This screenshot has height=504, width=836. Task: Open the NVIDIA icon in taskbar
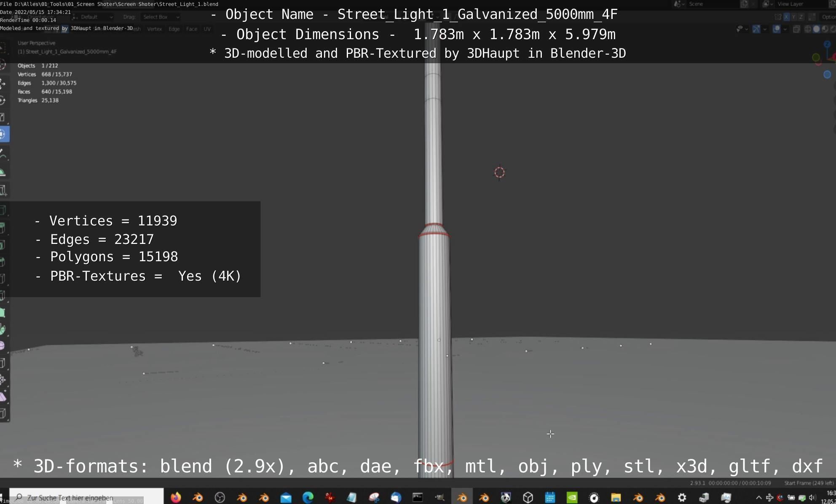pos(572,497)
